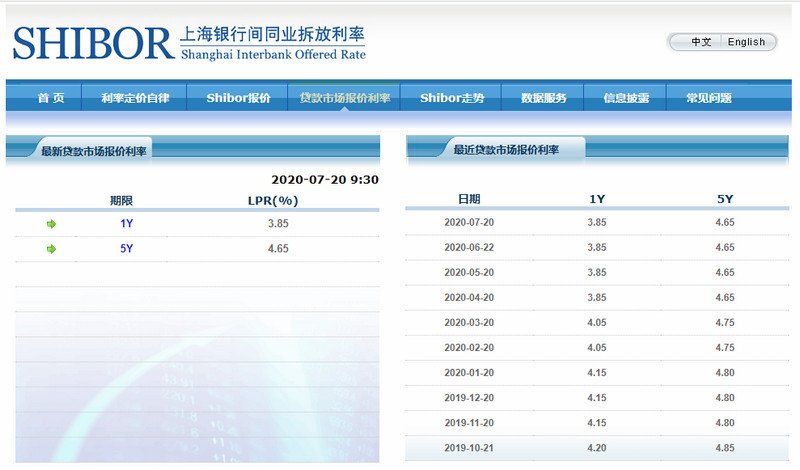Click the Shanghai Interbank Offered Rate subtitle
The width and height of the screenshot is (800, 470).
[x=273, y=55]
